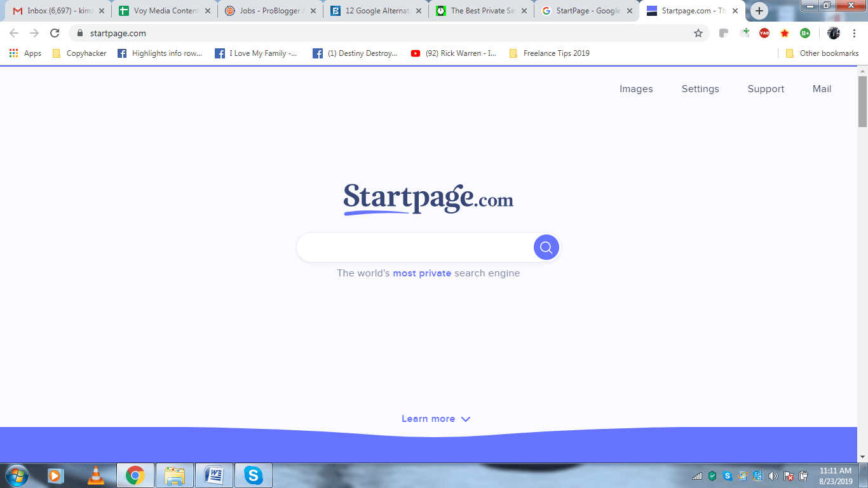The image size is (868, 488).
Task: Launch VLC from the taskbar
Action: 96,475
